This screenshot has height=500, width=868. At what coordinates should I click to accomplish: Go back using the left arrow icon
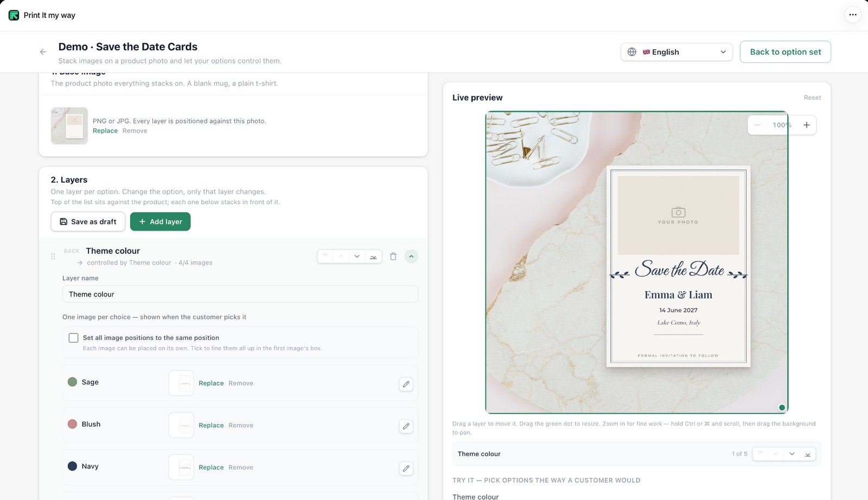pos(43,52)
